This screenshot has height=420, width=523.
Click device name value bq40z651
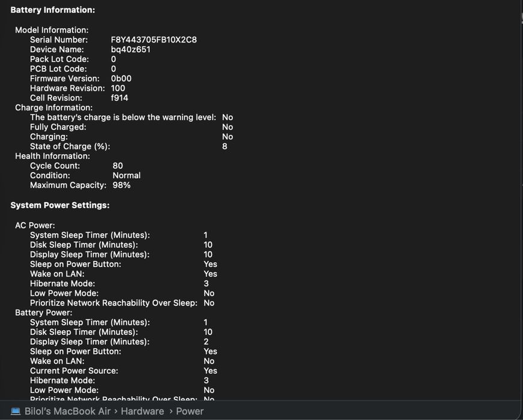(131, 49)
